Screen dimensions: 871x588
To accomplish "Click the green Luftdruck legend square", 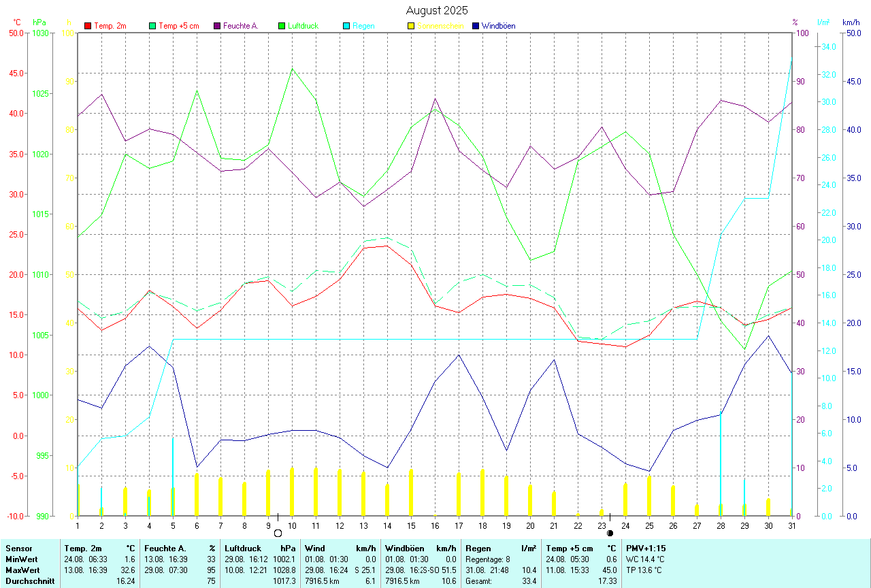I will (281, 26).
